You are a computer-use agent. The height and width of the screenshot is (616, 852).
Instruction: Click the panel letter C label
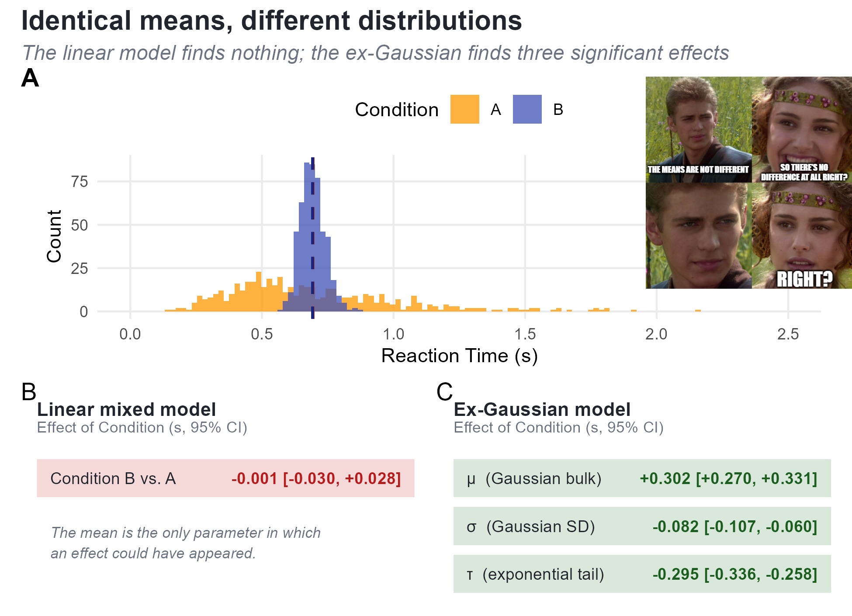444,392
